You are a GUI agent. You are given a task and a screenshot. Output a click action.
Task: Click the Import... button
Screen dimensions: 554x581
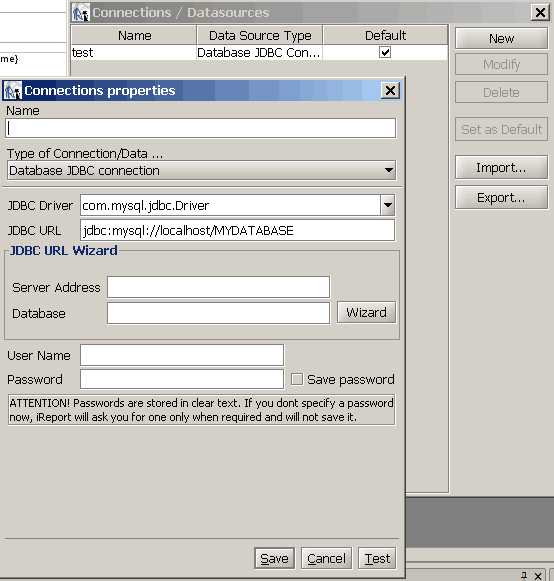(x=501, y=167)
